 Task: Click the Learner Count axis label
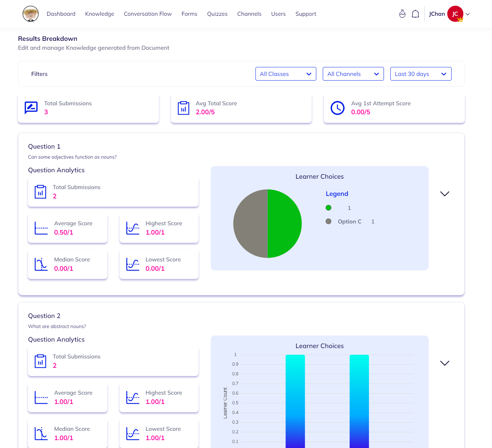click(225, 403)
